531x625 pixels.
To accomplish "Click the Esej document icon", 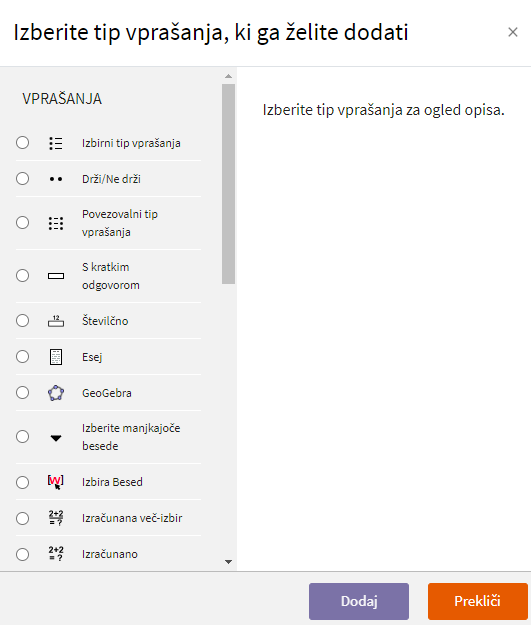I will 56,357.
